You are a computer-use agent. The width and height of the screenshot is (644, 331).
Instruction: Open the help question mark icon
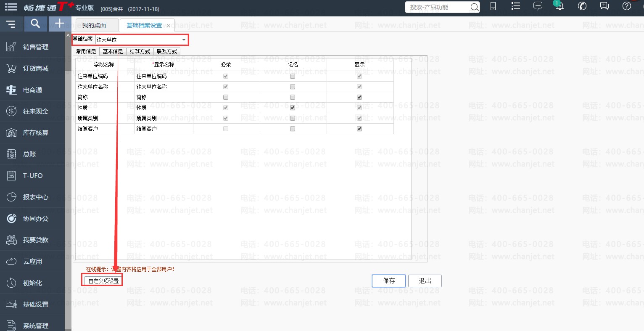(627, 6)
